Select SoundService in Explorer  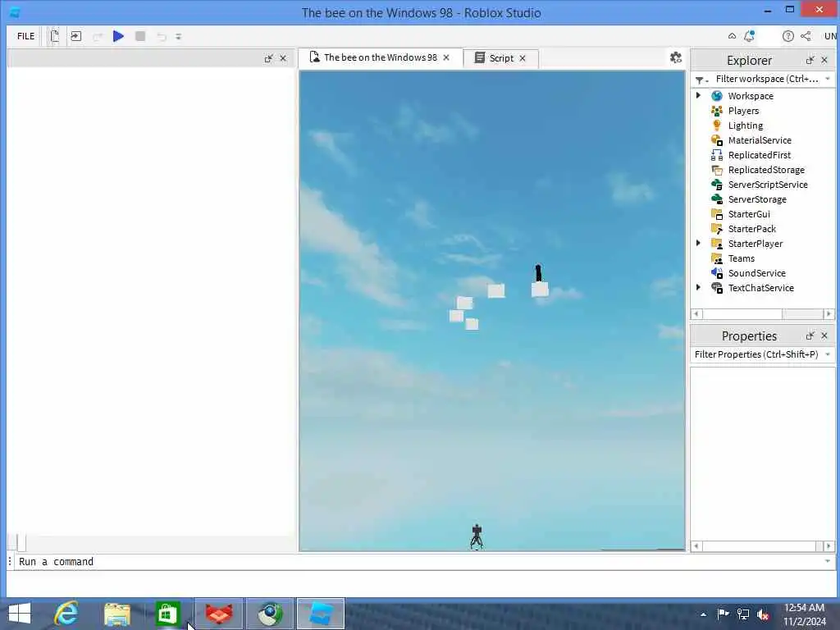click(756, 273)
